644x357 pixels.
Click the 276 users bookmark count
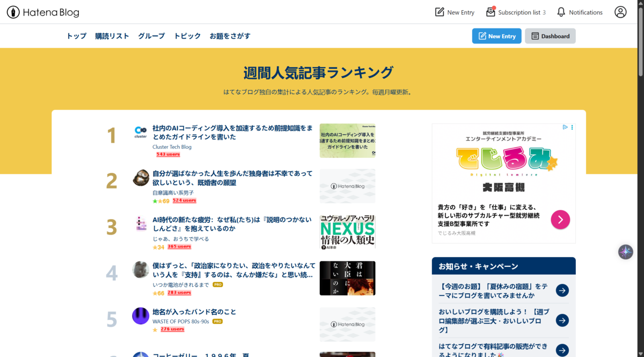(x=172, y=330)
